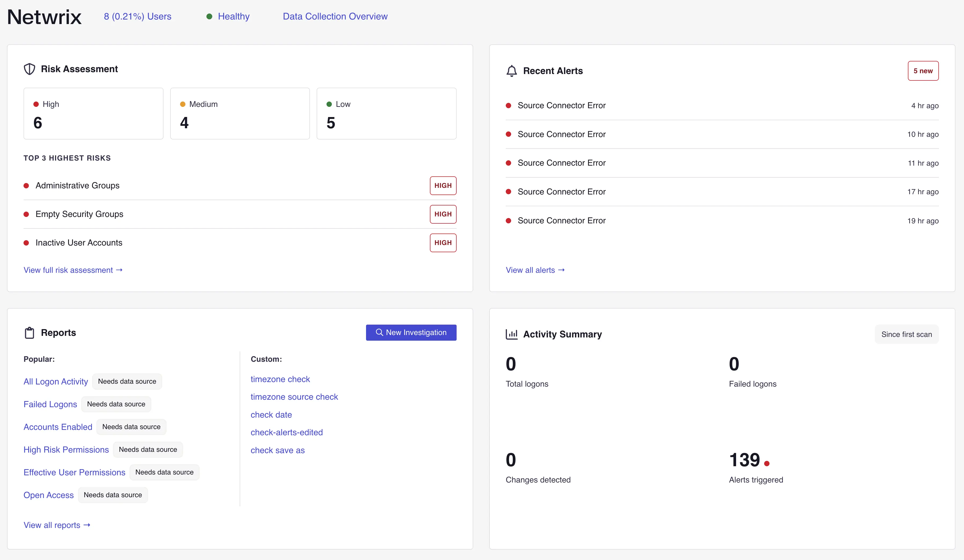964x560 pixels.
Task: Open the Accounts Enabled report
Action: [58, 427]
